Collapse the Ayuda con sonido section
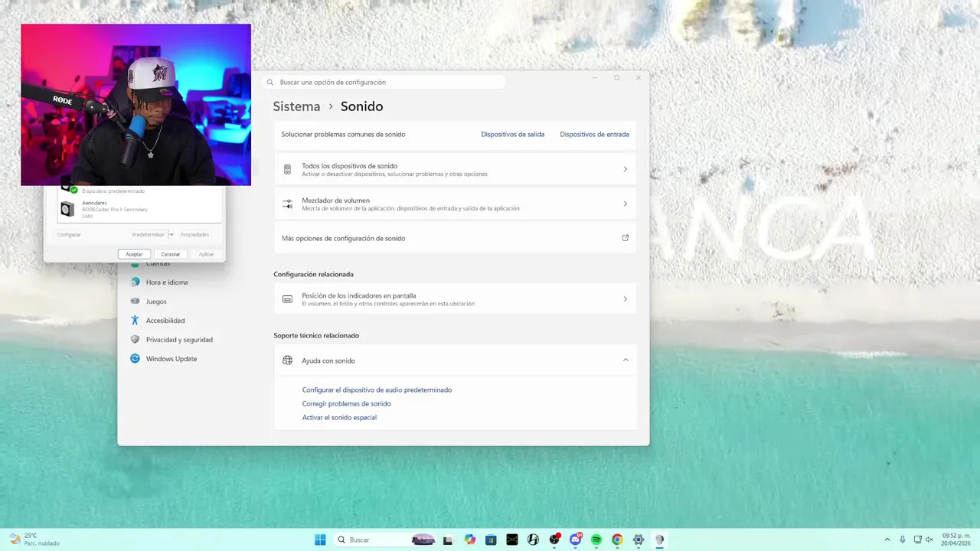Viewport: 980px width, 551px height. pos(625,360)
